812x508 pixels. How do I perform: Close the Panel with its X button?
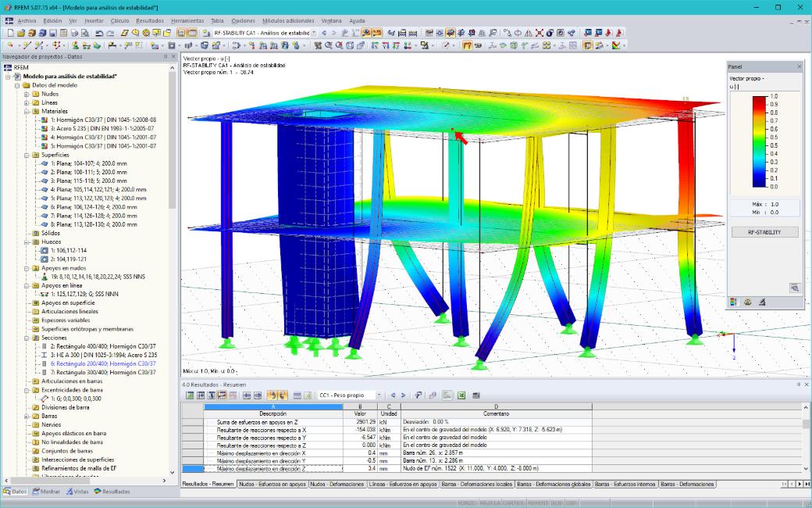pyautogui.click(x=799, y=67)
